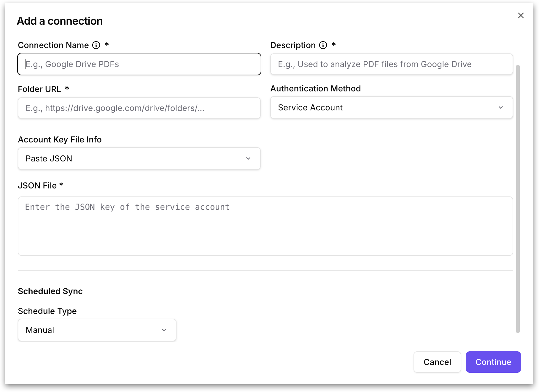The height and width of the screenshot is (392, 539).
Task: Click the Description info icon
Action: click(x=323, y=45)
